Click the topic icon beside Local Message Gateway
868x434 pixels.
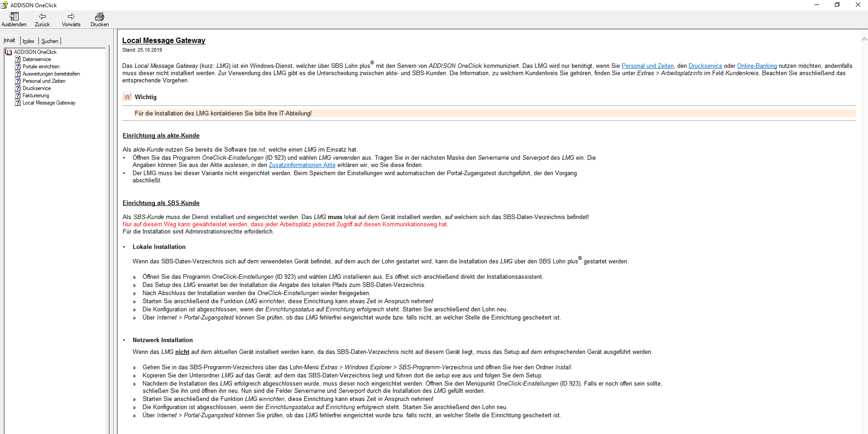pos(18,103)
